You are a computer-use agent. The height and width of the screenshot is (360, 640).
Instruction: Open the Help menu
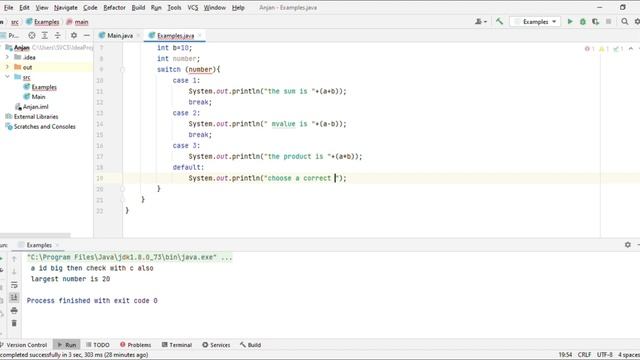(x=238, y=7)
